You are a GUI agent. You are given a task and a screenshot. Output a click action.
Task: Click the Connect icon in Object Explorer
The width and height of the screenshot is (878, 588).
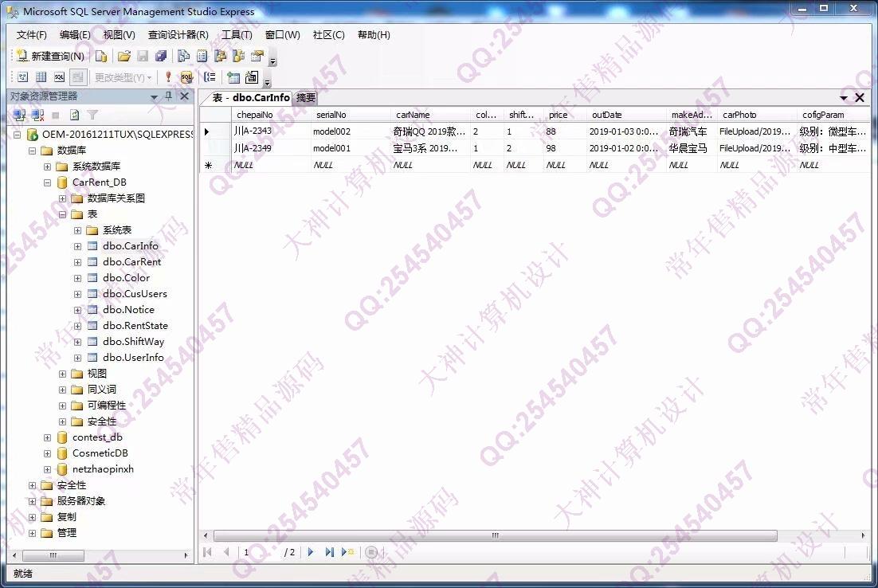coord(20,116)
